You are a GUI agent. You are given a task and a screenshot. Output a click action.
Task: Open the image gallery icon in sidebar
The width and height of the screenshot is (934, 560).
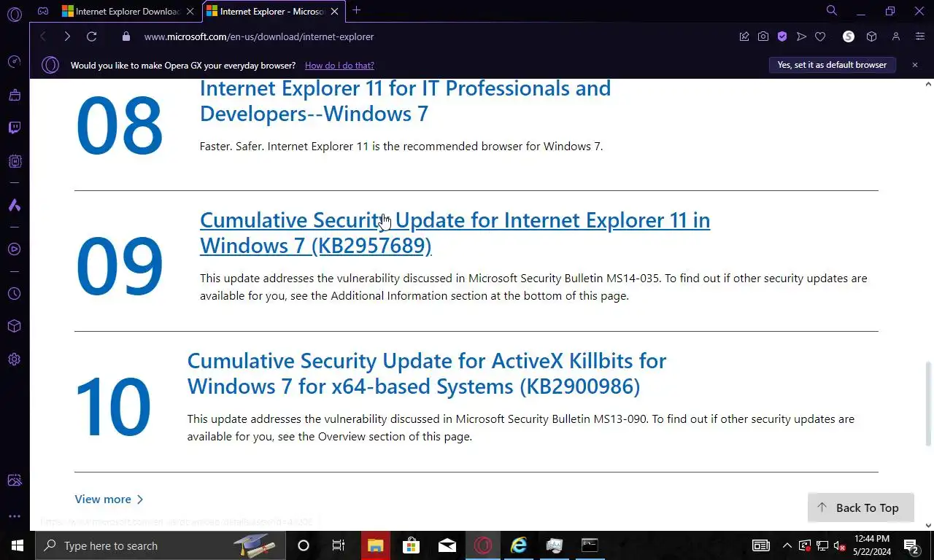click(14, 481)
